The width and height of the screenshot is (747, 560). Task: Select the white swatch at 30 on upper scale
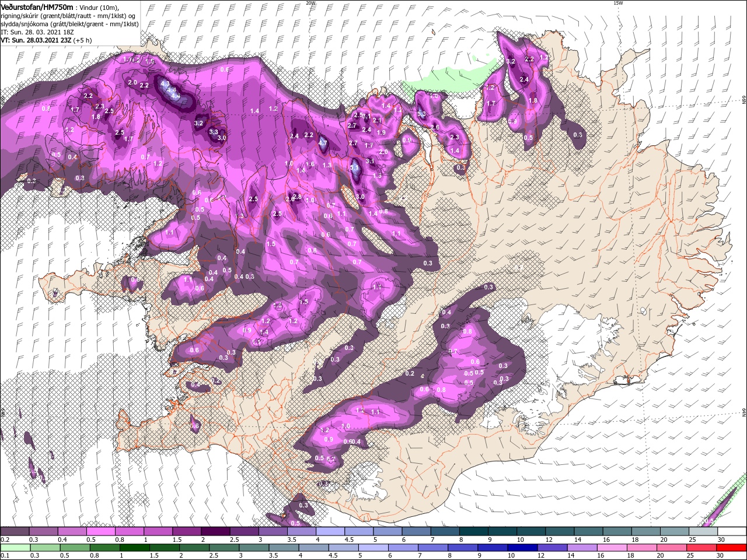tap(731, 531)
